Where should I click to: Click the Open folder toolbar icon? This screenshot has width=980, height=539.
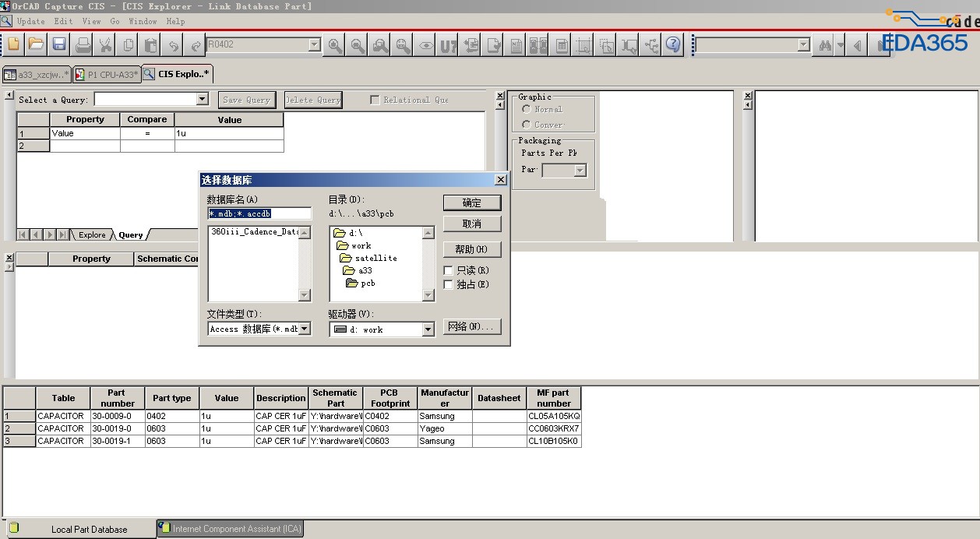point(36,44)
